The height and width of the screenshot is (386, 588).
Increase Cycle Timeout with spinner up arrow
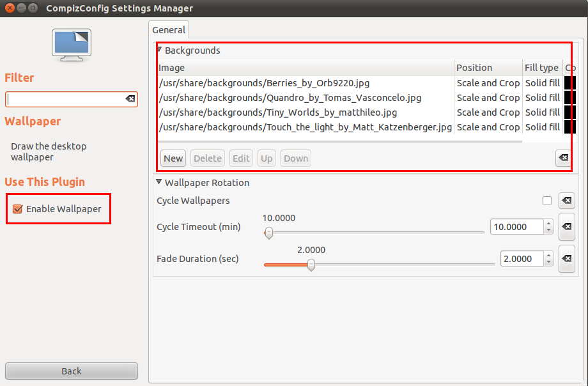tap(548, 224)
